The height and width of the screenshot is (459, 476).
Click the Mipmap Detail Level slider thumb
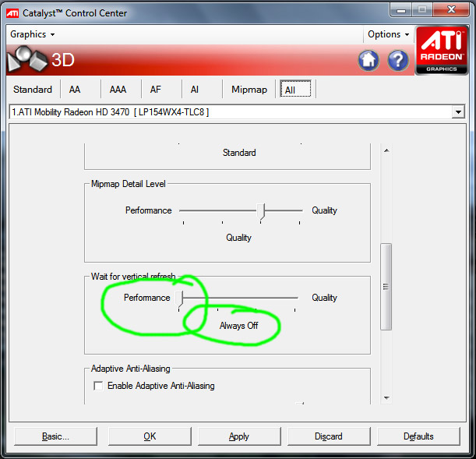click(x=261, y=212)
